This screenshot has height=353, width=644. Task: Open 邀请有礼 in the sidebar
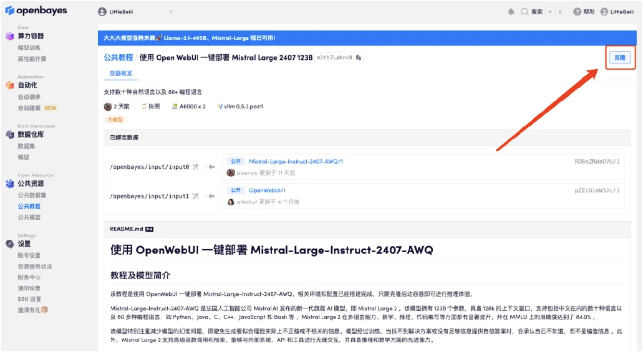(x=33, y=310)
